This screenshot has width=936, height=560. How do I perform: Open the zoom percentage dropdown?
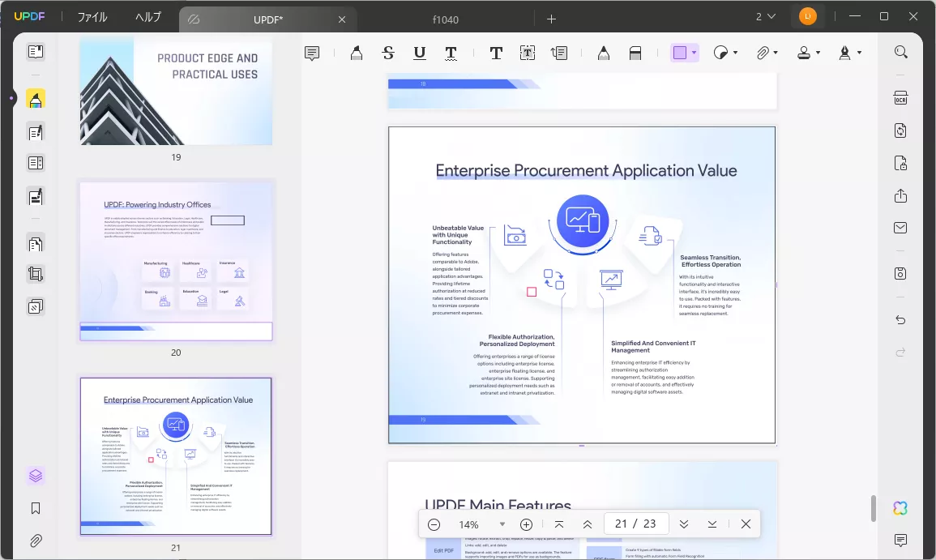click(502, 524)
